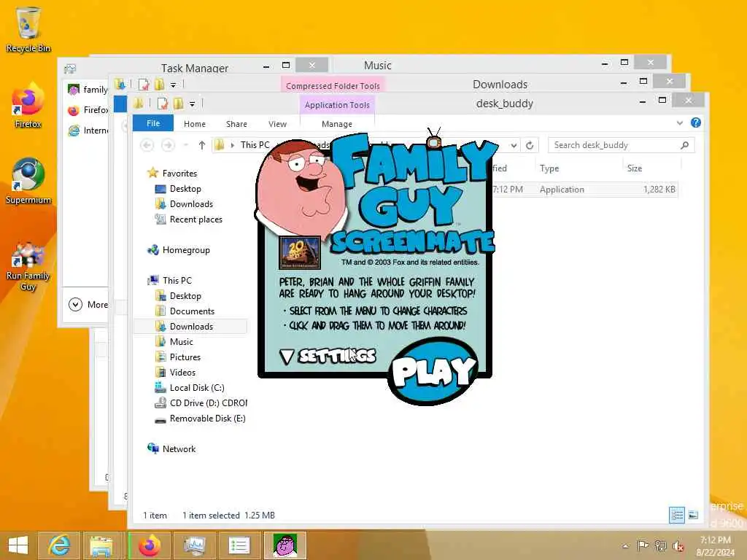Image resolution: width=747 pixels, height=560 pixels.
Task: Open File Explorer from taskbar
Action: pos(101,545)
